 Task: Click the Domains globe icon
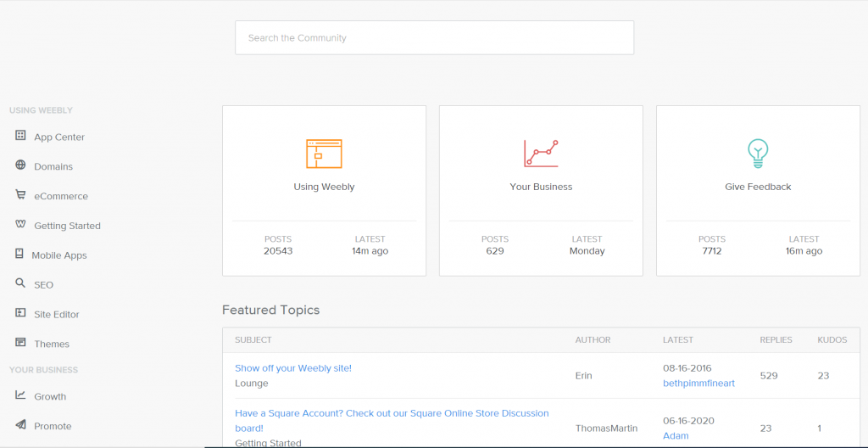pos(20,165)
